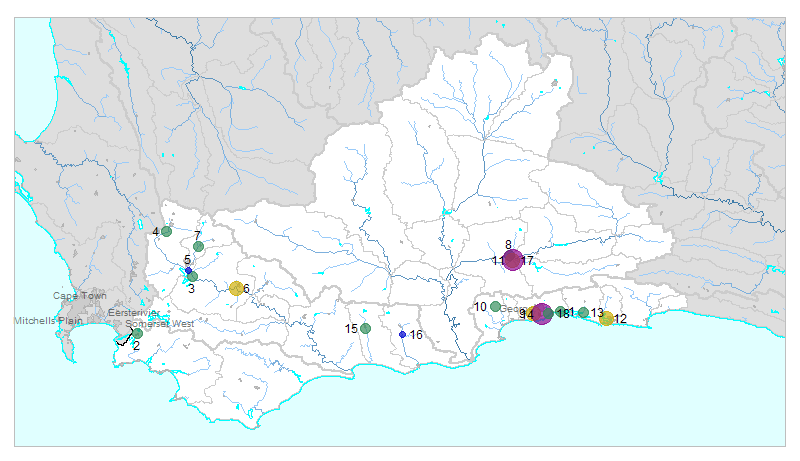Click the Cape Town city label
This screenshot has width=800, height=461.
click(80, 296)
